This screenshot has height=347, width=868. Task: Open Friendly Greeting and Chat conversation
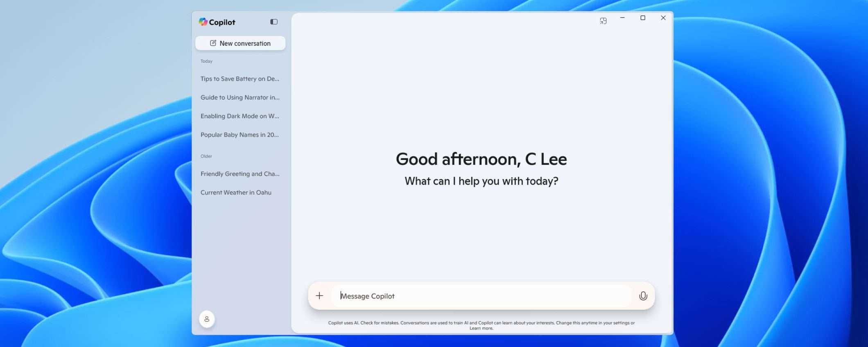coord(240,174)
